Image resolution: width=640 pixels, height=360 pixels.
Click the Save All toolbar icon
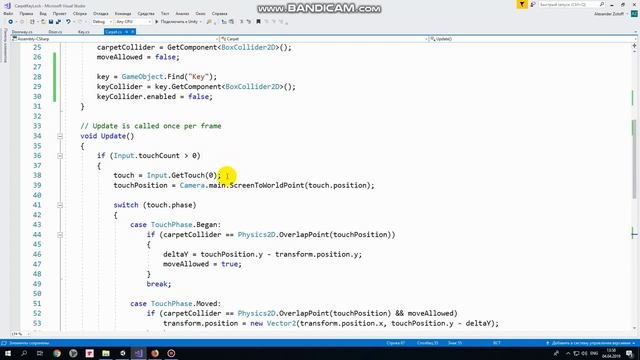58,22
